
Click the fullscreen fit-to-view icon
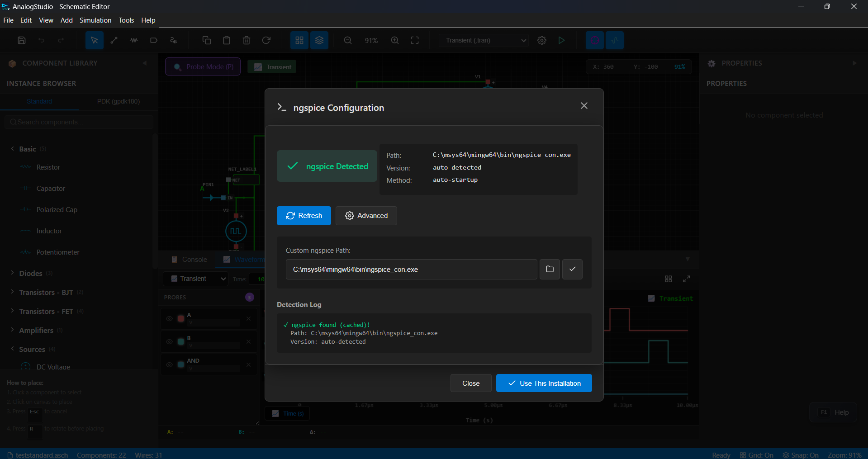[414, 40]
